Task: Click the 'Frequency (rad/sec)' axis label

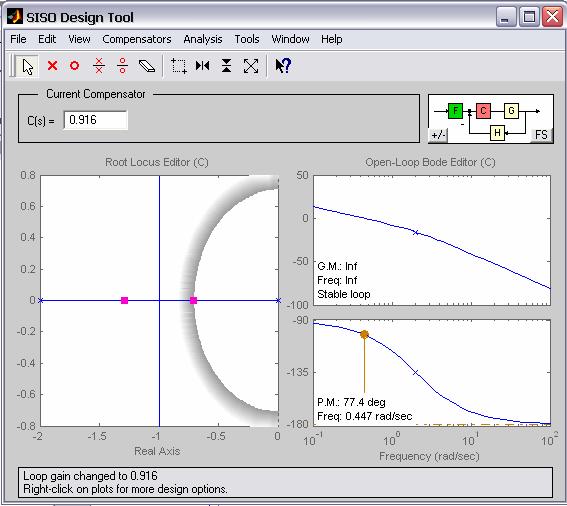Action: pos(429,456)
